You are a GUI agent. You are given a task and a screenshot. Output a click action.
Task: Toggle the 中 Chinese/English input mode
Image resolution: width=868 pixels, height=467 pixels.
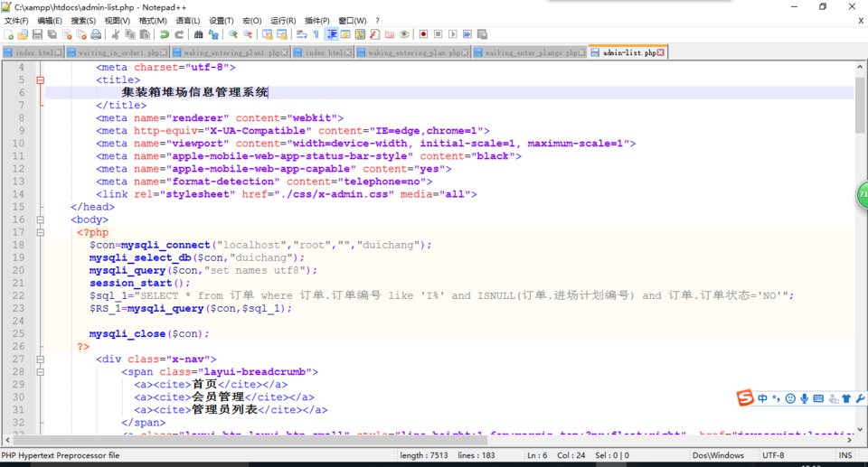[763, 398]
